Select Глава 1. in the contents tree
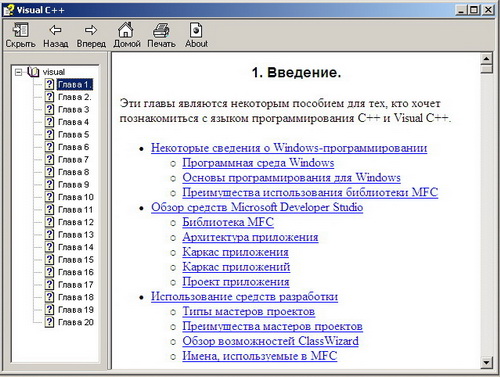 tap(74, 85)
